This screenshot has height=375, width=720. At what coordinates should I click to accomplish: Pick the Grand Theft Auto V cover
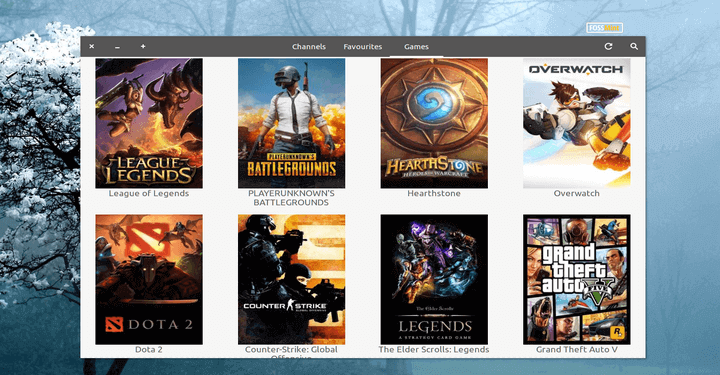(577, 280)
